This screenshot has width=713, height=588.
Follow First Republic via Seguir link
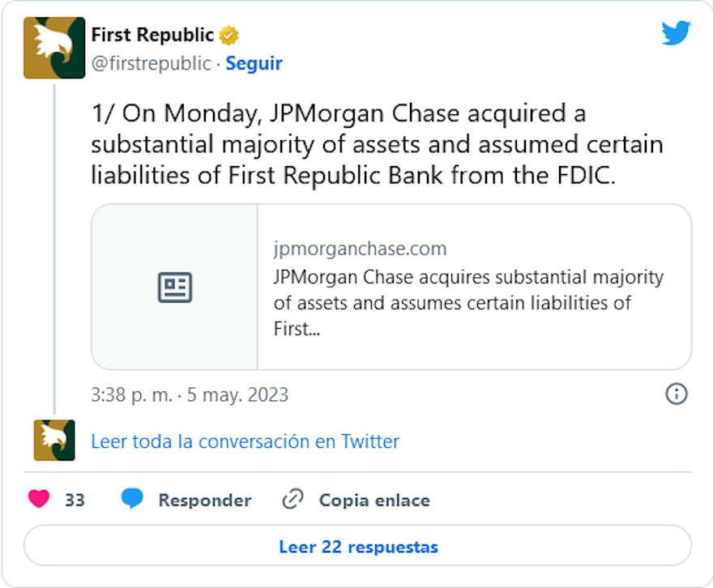(x=254, y=64)
